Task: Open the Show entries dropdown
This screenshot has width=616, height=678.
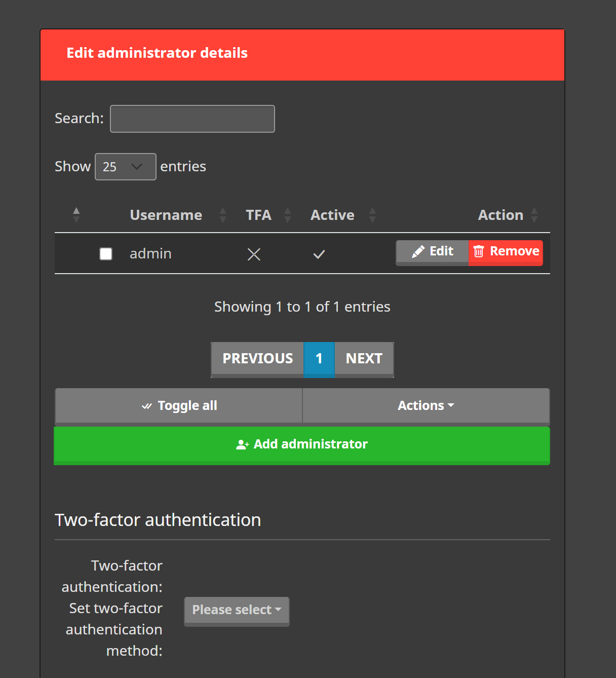Action: click(126, 167)
